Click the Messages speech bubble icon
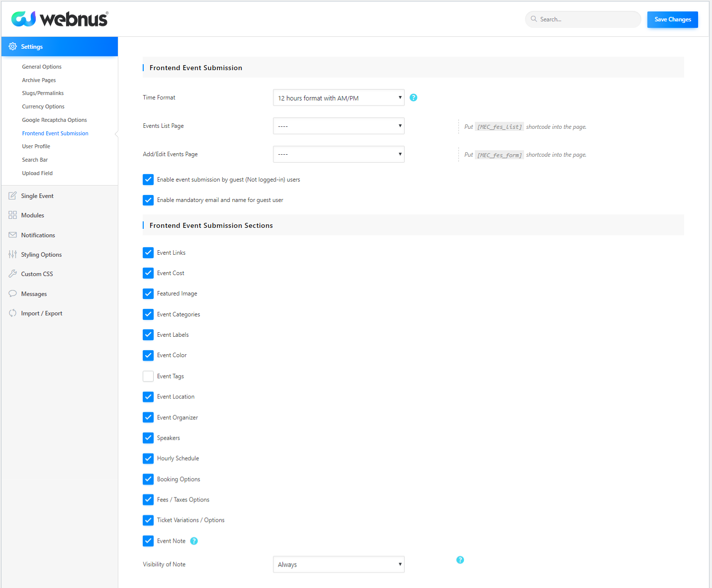This screenshot has height=588, width=712. [13, 294]
